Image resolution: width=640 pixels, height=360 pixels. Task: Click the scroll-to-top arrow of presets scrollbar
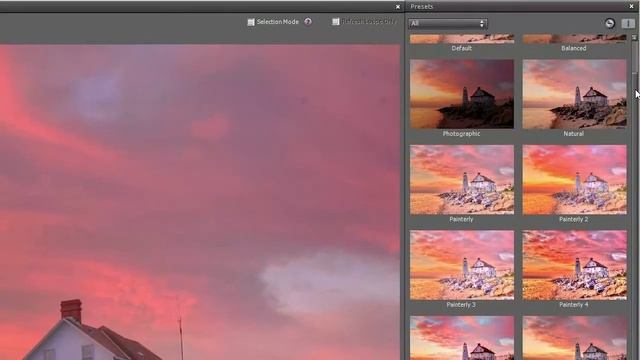click(634, 37)
